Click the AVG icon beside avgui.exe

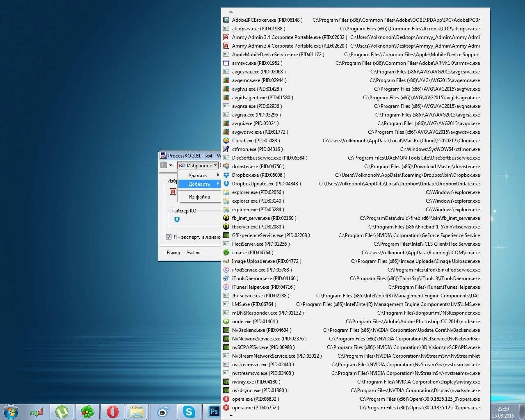(x=226, y=123)
